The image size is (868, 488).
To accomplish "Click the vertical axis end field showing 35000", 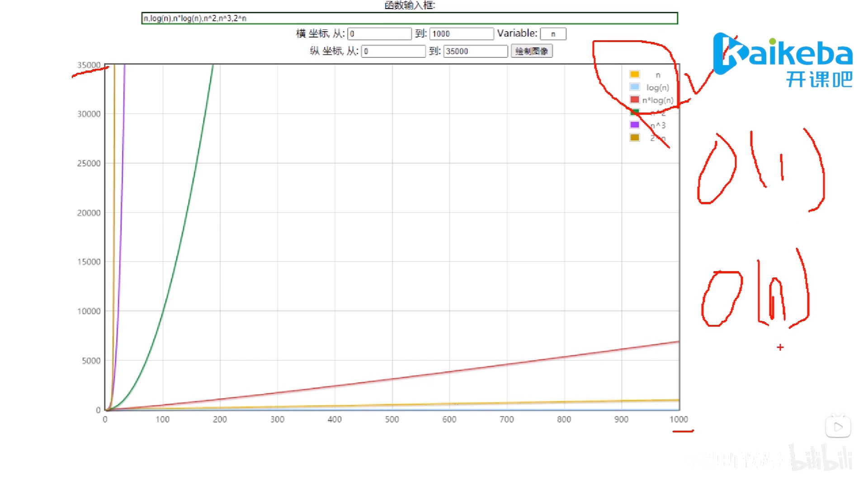I will [x=475, y=51].
